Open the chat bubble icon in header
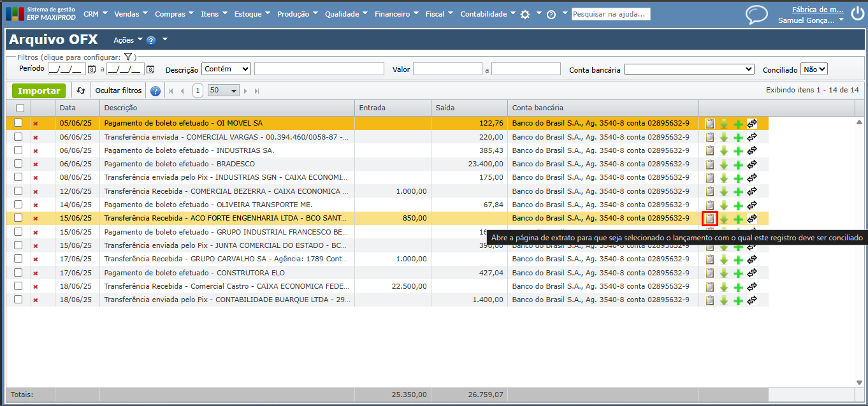Screen dimensions: 868x406 756,15
